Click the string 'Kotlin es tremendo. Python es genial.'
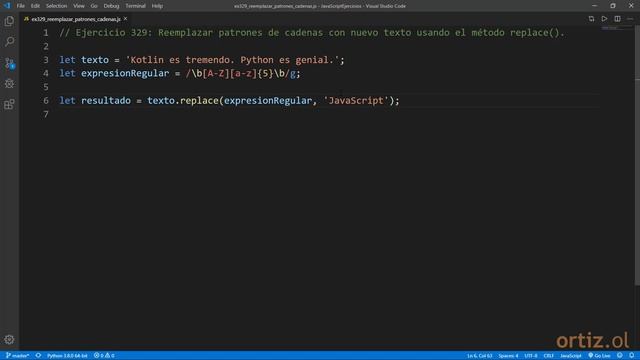 232,60
